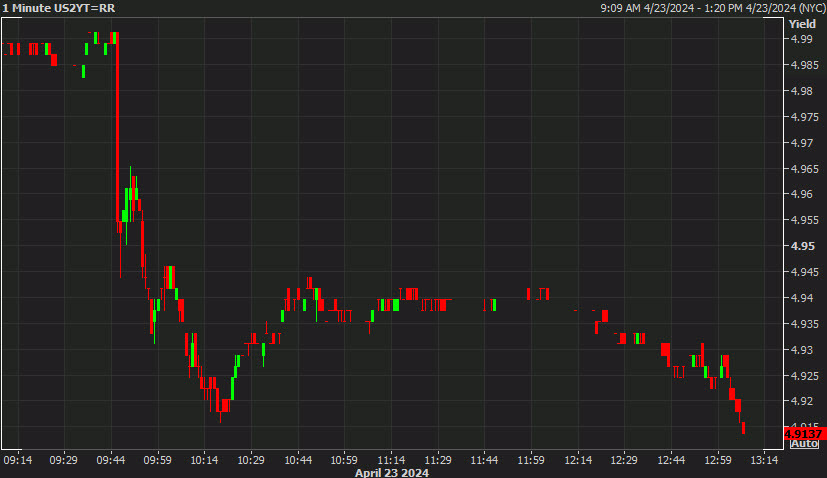Click the 12:29 time axis label

(624, 460)
